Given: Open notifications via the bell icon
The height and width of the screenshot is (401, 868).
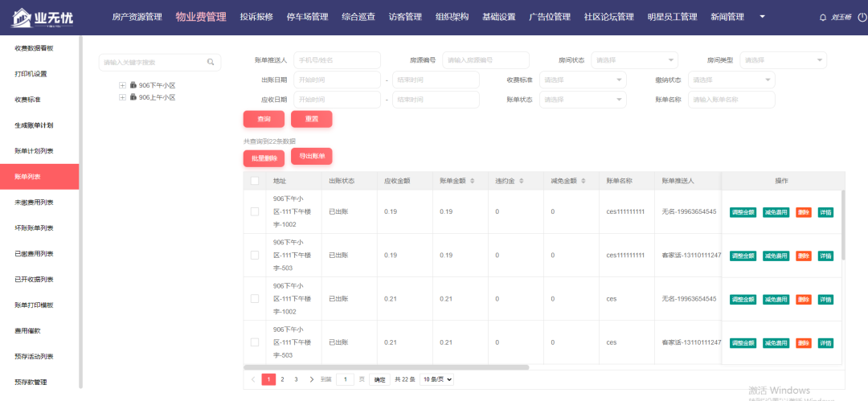Looking at the screenshot, I should click(x=823, y=18).
